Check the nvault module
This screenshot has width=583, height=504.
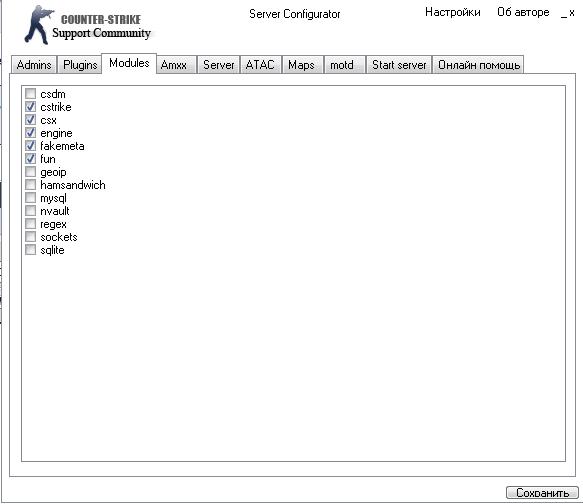tap(30, 211)
